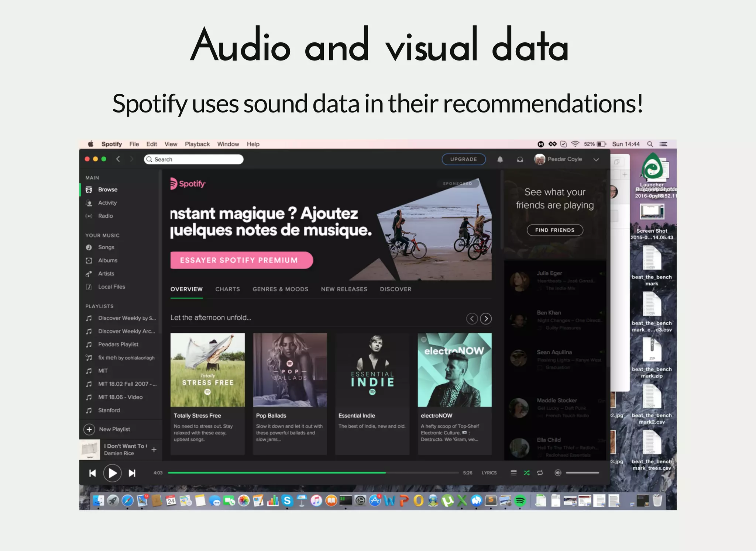
Task: Click the Find Friends button
Action: 555,230
